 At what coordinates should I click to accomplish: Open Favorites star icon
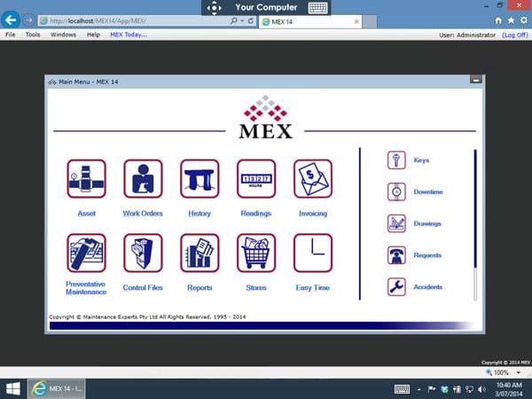point(511,20)
